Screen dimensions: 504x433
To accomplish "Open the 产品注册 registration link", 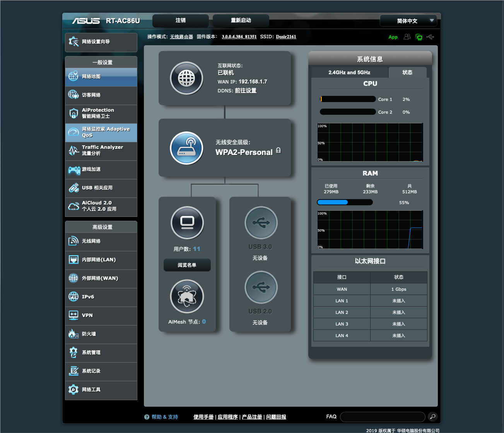I will click(x=252, y=417).
